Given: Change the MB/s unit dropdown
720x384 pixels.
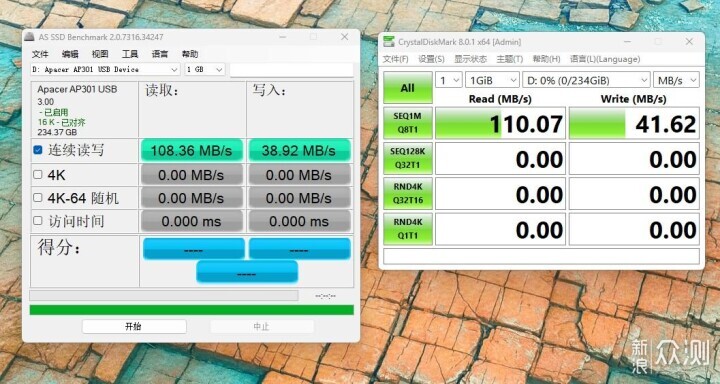Looking at the screenshot, I should [x=676, y=80].
